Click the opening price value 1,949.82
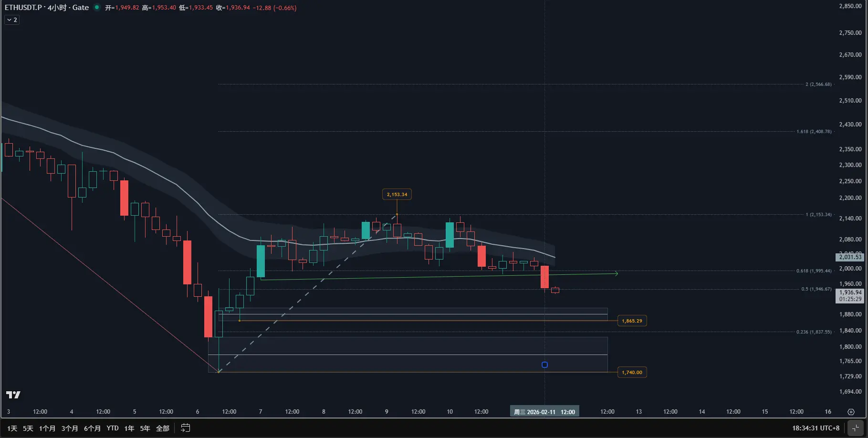Viewport: 868px width, 438px height. pos(127,8)
